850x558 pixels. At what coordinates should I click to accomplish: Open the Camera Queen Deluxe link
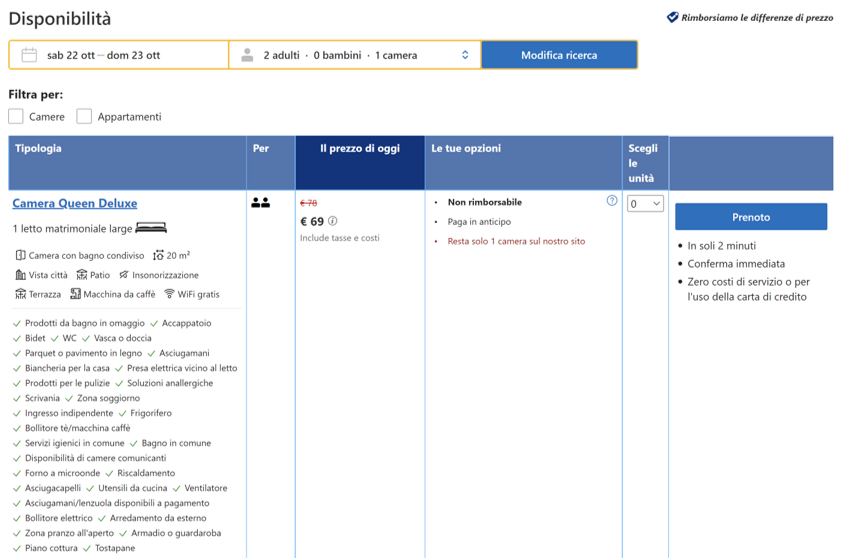(75, 203)
